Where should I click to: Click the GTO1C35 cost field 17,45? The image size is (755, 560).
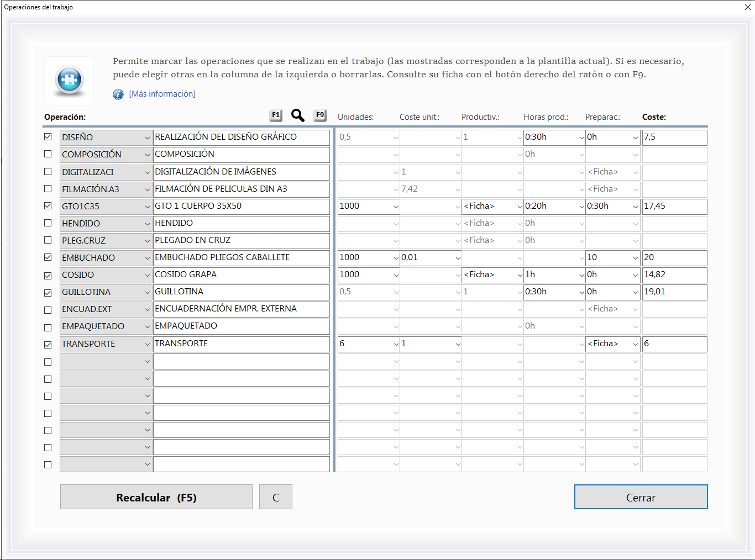[x=675, y=207]
